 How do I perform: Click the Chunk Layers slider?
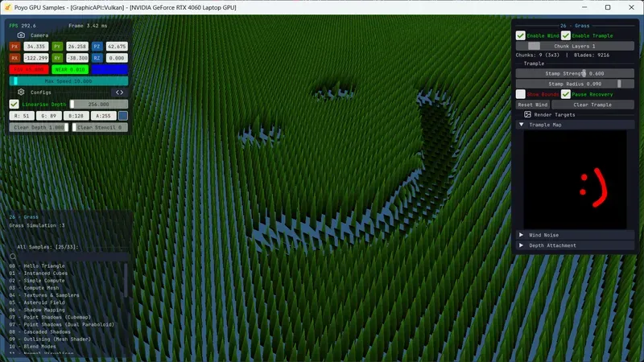(575, 46)
